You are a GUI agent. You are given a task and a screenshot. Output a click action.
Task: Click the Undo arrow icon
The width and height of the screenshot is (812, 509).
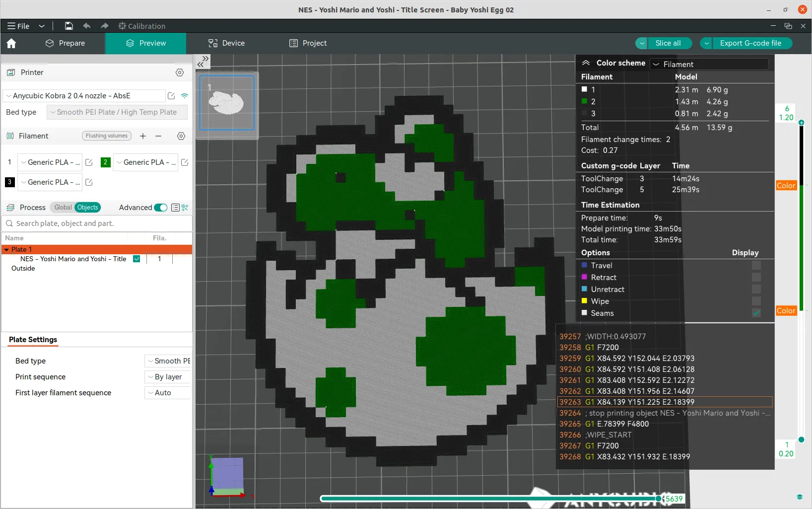[86, 26]
